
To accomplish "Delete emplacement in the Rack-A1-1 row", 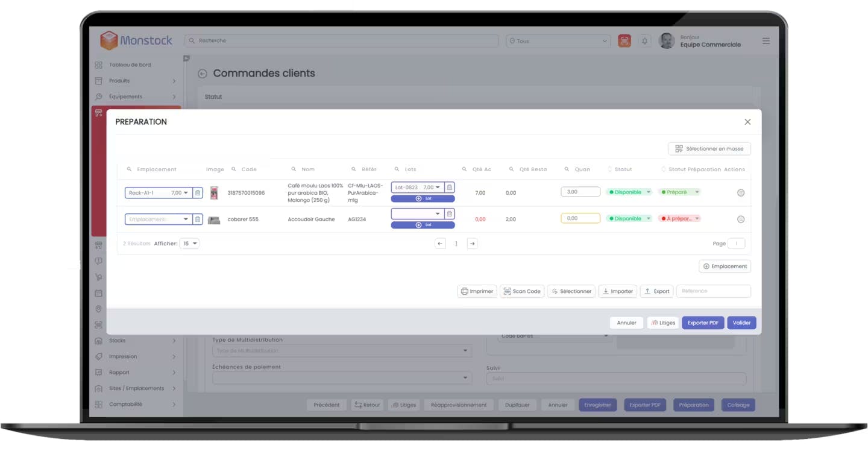I will click(x=198, y=193).
